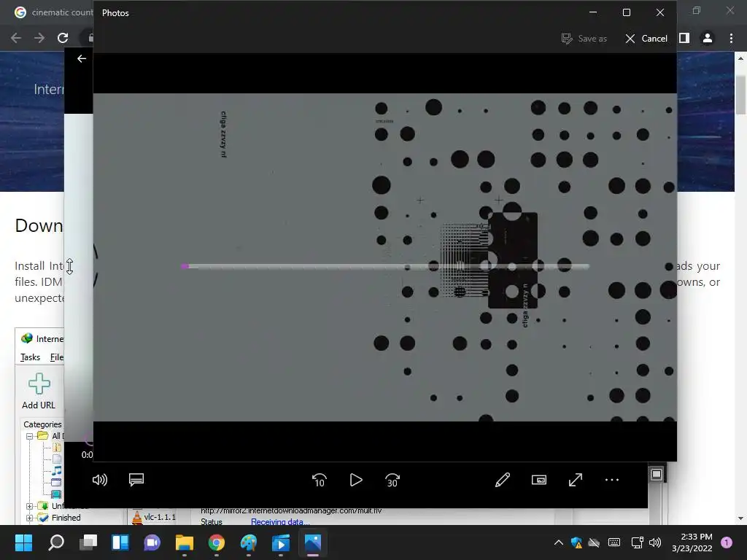The image size is (747, 560).
Task: Open notification center badge
Action: [x=727, y=542]
